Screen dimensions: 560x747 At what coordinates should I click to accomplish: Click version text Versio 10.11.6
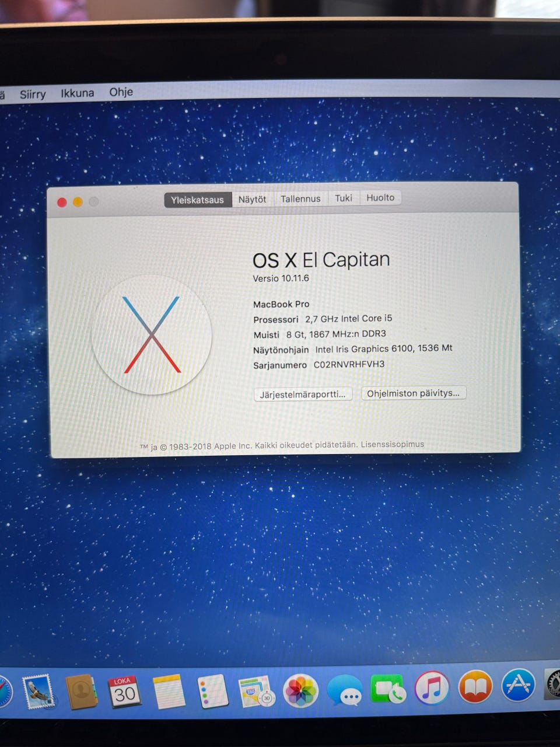click(x=281, y=278)
